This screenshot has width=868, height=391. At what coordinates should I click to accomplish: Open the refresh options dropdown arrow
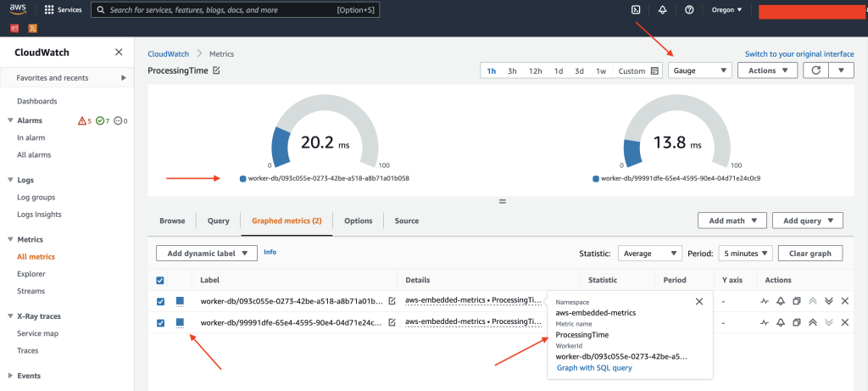pos(842,70)
